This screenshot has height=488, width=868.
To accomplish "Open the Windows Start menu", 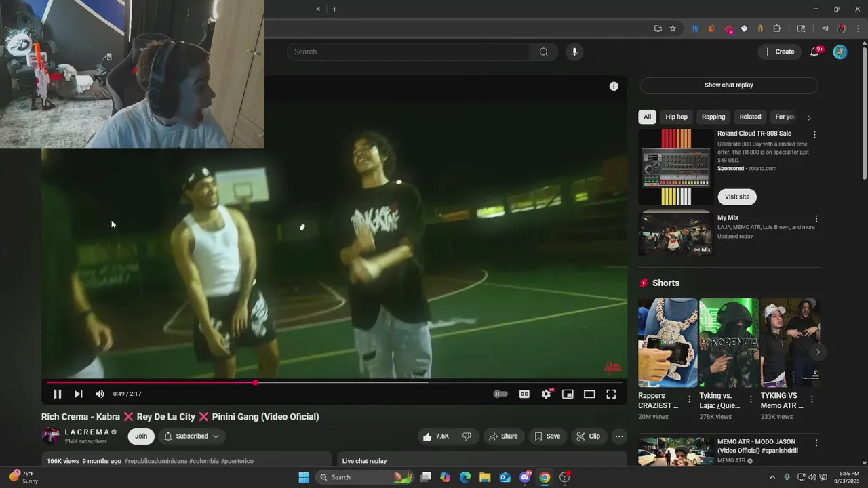I will pyautogui.click(x=304, y=477).
